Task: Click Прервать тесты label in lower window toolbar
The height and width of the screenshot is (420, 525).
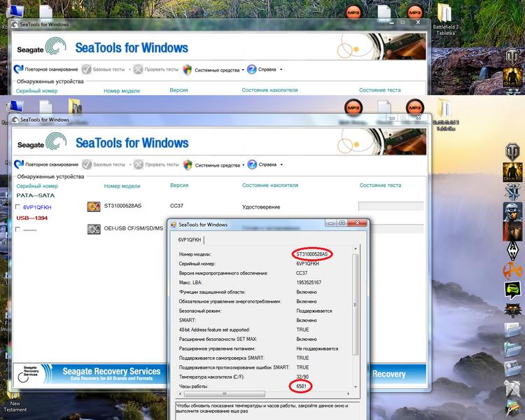Action: coord(162,164)
